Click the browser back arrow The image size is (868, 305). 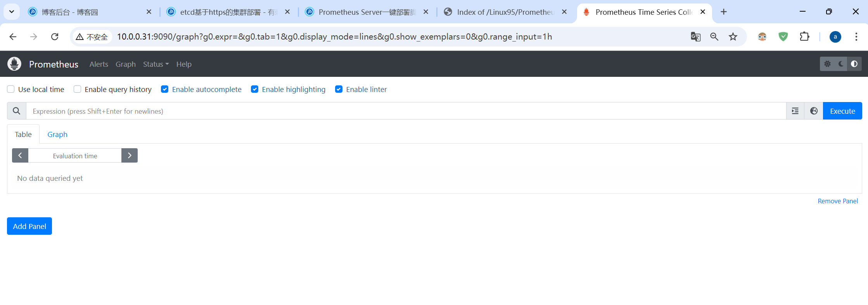coord(13,37)
